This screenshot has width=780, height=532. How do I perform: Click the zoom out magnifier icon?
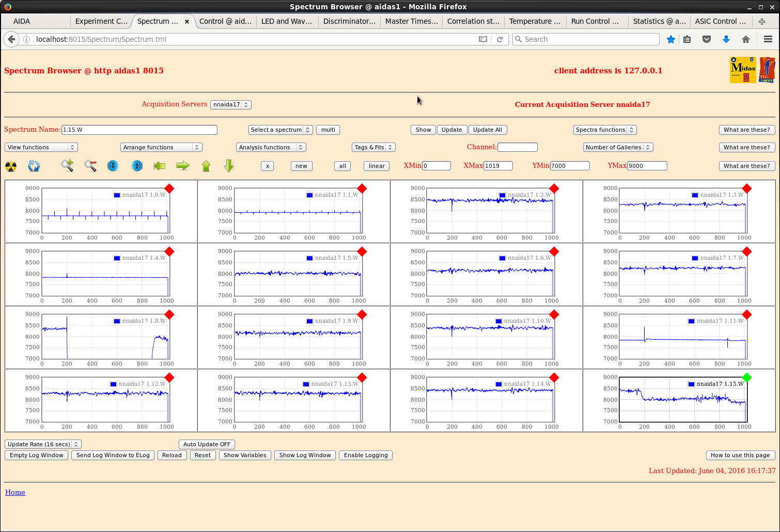click(90, 166)
